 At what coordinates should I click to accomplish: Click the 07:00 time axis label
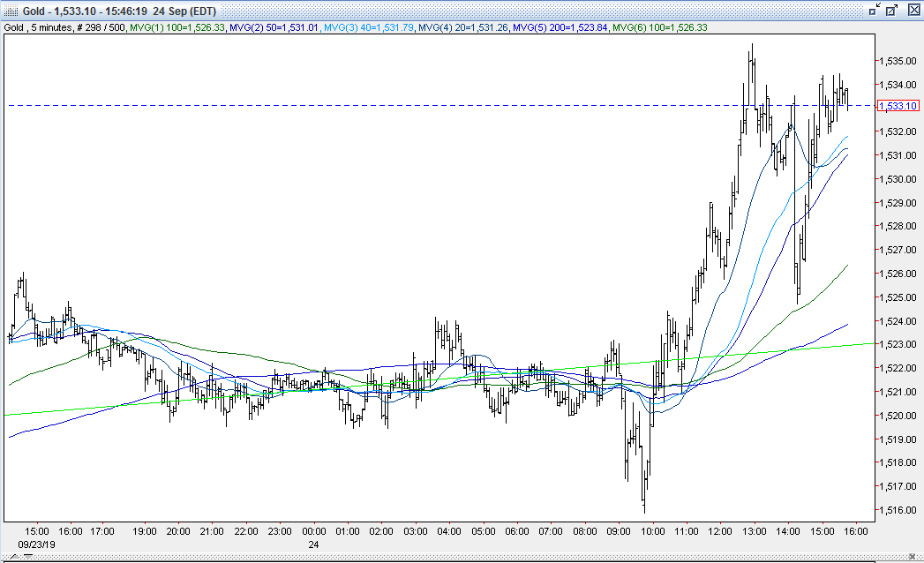click(x=551, y=531)
